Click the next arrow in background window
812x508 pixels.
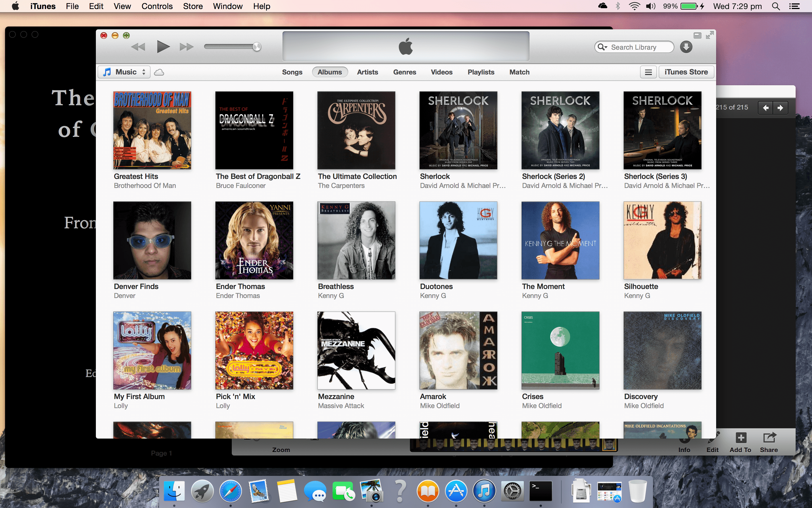[x=780, y=108]
